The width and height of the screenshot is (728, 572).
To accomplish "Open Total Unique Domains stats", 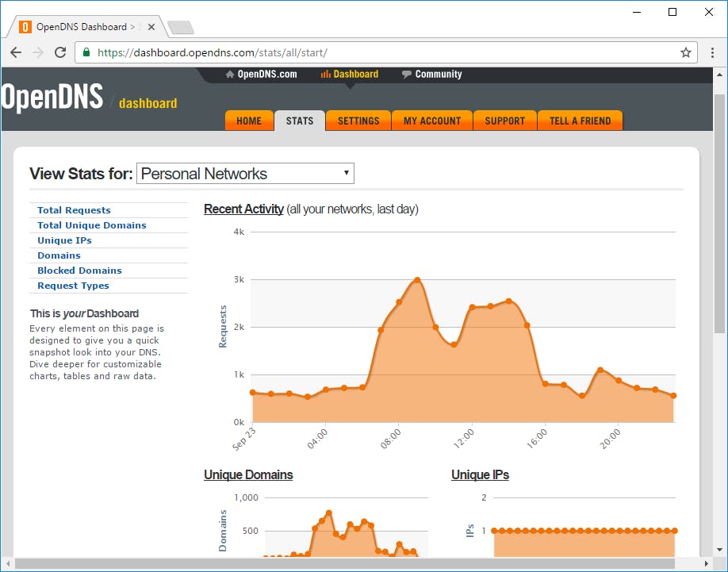I will [92, 225].
